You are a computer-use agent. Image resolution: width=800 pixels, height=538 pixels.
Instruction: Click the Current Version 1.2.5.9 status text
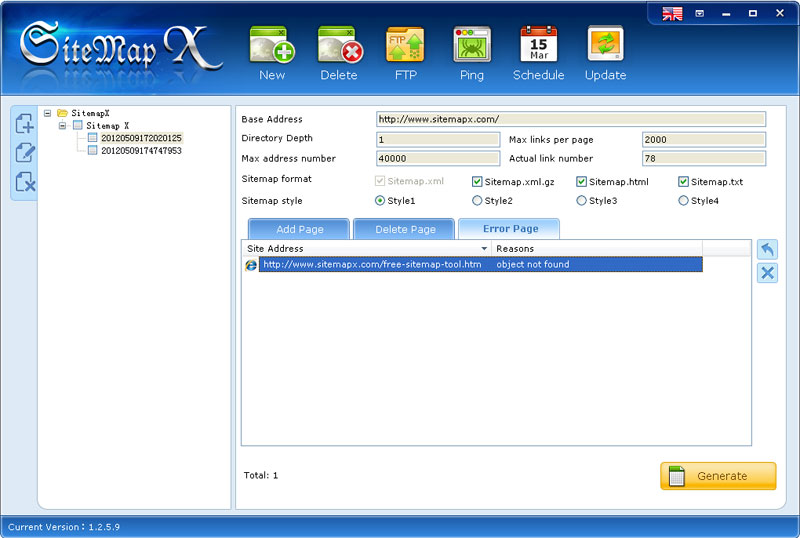tap(64, 527)
